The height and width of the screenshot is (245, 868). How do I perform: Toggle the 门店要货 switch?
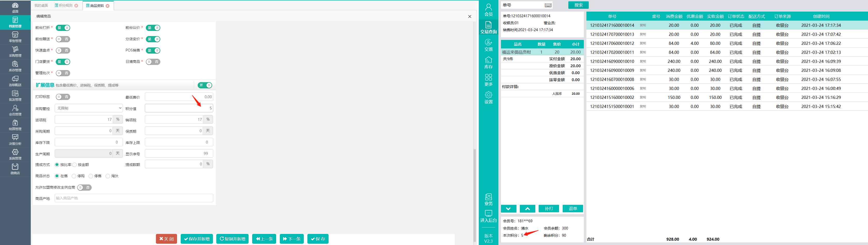pos(63,62)
